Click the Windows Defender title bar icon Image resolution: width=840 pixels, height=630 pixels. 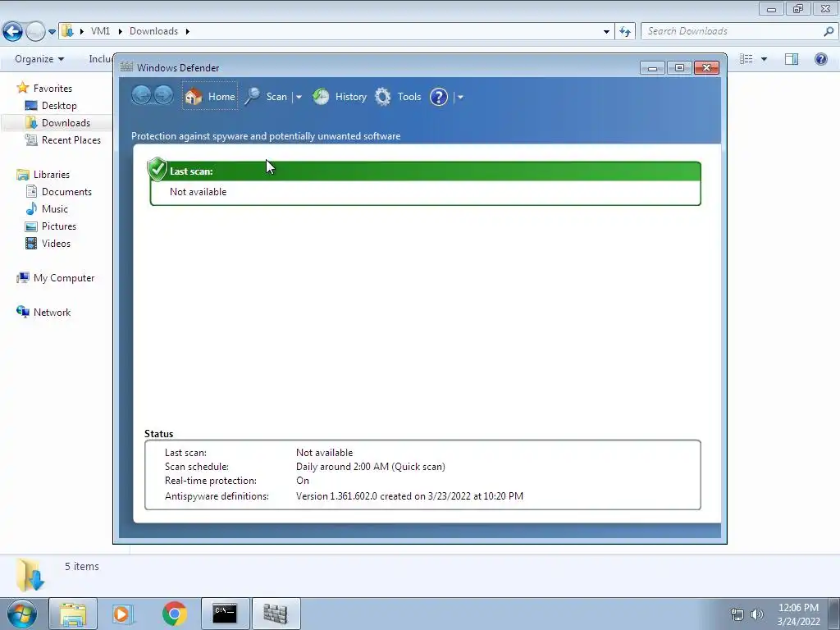(126, 67)
